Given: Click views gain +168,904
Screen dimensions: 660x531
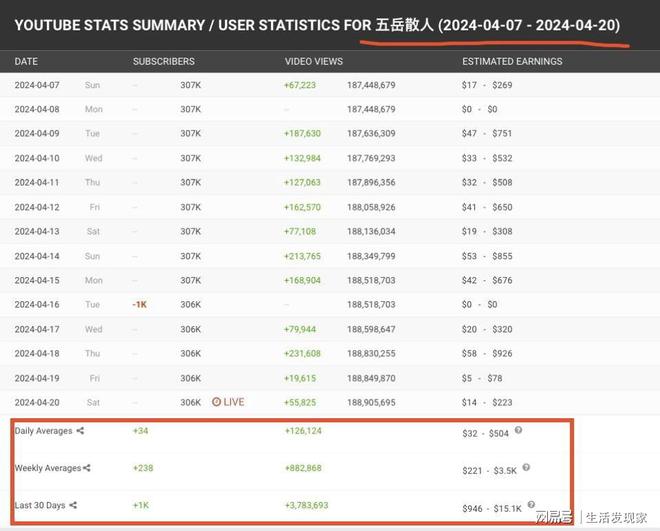Looking at the screenshot, I should (302, 280).
